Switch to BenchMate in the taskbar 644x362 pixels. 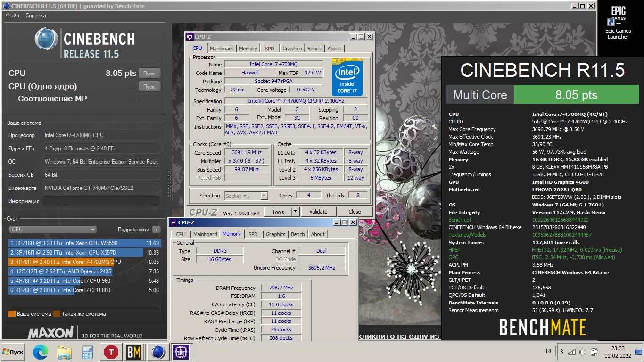point(135,352)
